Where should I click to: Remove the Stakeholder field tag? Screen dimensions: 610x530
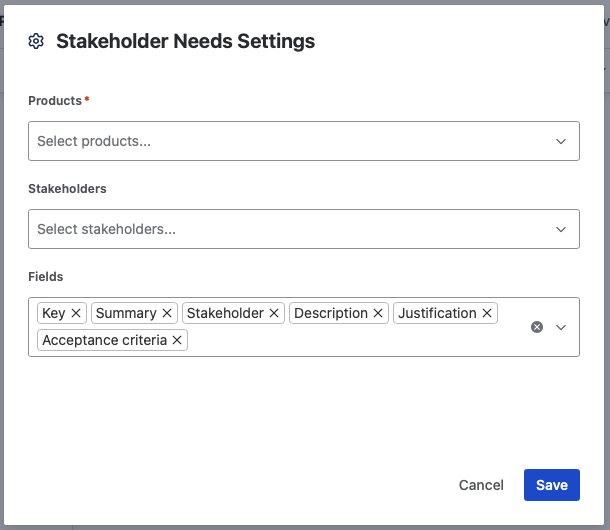[x=274, y=313]
